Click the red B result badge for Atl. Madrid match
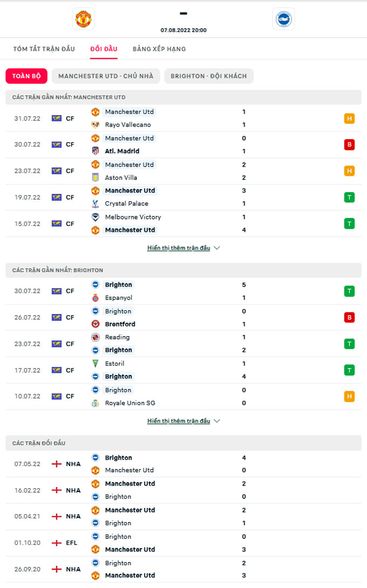The width and height of the screenshot is (367, 588). pos(349,145)
